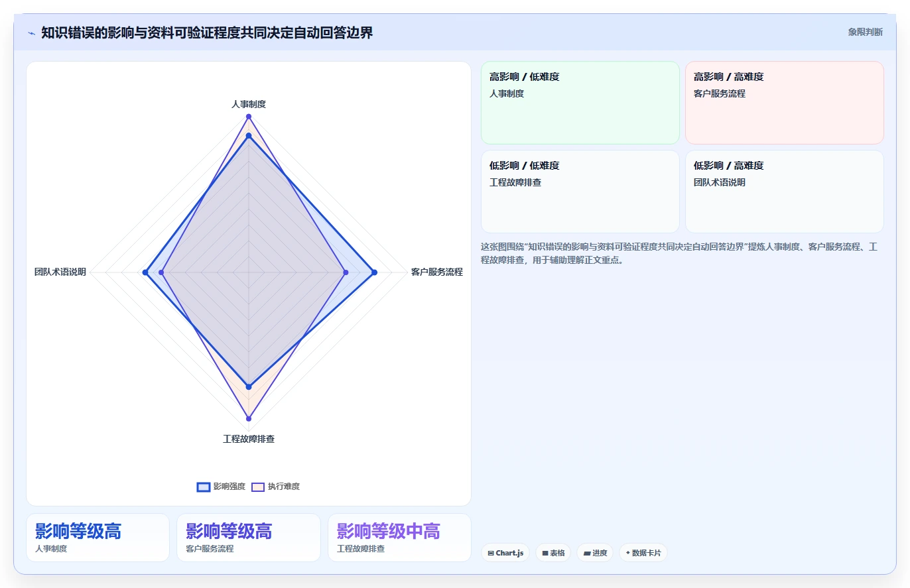910x588 pixels.
Task: Click the purple 执行难度 point on 客户服务流程 axis
Action: 346,272
